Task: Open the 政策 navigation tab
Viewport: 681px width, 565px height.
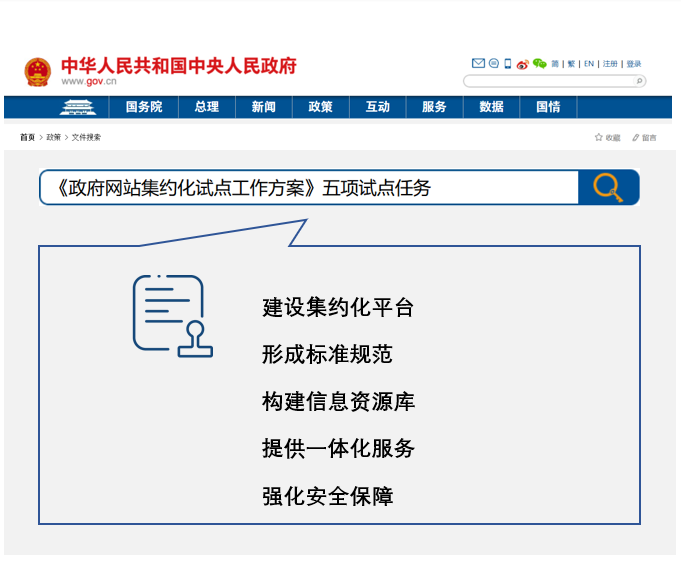Action: (321, 107)
